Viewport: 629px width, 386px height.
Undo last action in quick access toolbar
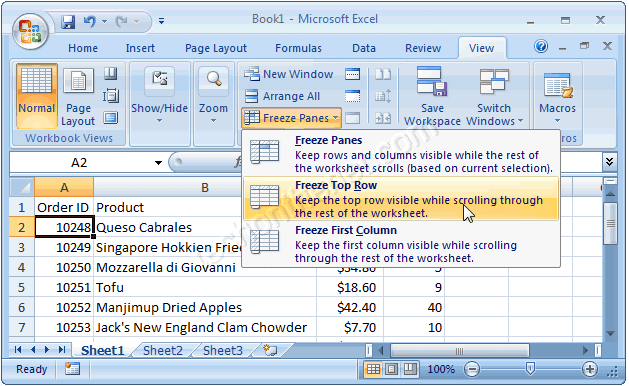[90, 21]
